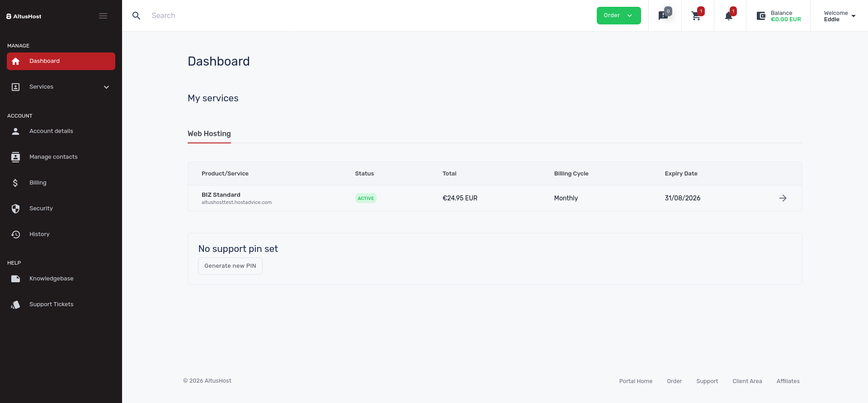This screenshot has height=403, width=868.
Task: Click the AltusHost logo
Action: tap(24, 16)
